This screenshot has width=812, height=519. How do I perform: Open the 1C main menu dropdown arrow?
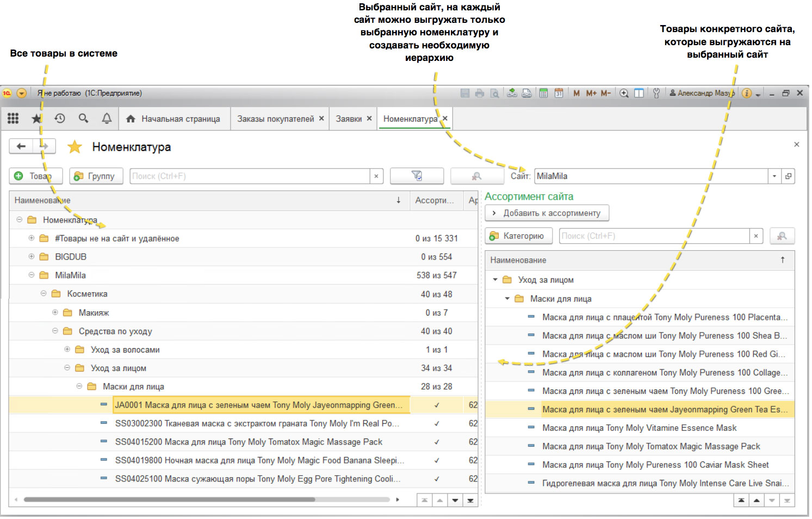(x=22, y=93)
